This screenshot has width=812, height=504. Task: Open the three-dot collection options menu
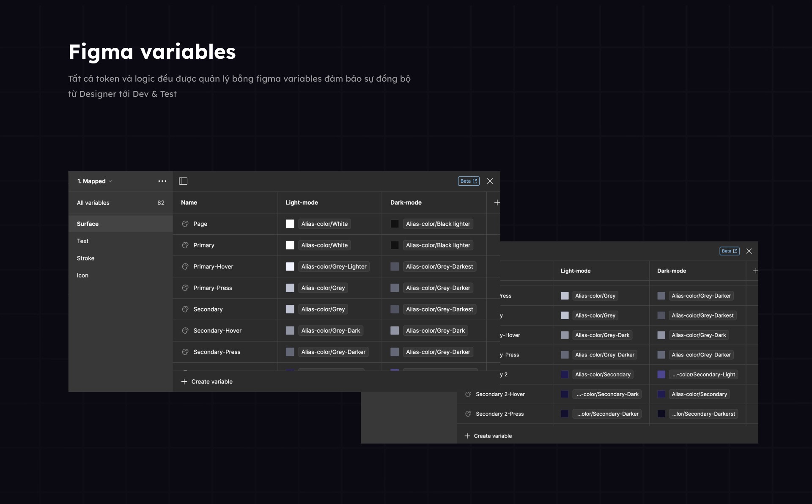tap(162, 181)
